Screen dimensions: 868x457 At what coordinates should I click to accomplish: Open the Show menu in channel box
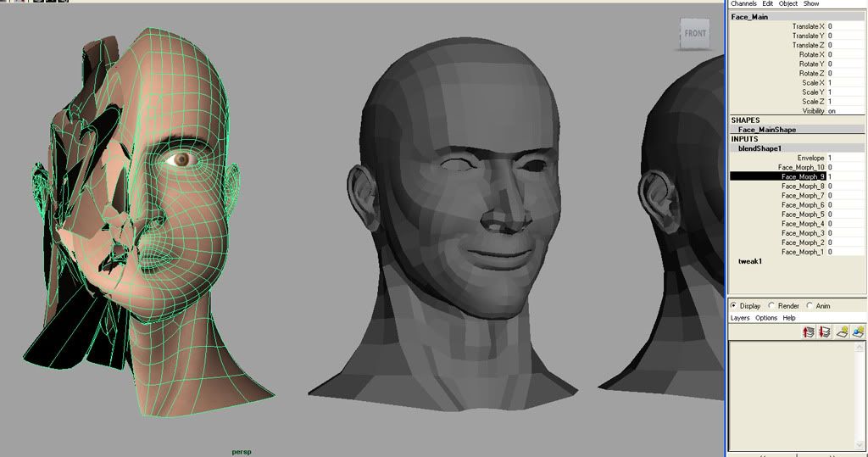(811, 4)
